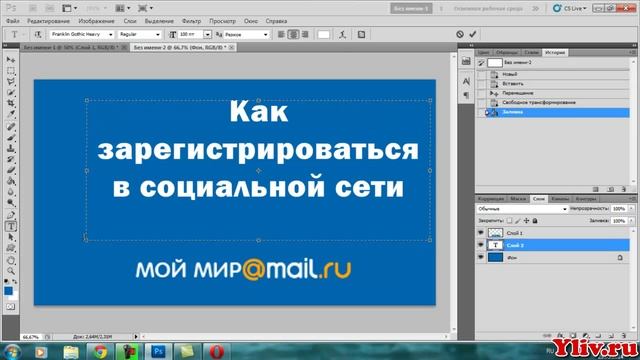Create new snapshot in History panel
Viewport: 640px width, 360px height.
(x=611, y=189)
